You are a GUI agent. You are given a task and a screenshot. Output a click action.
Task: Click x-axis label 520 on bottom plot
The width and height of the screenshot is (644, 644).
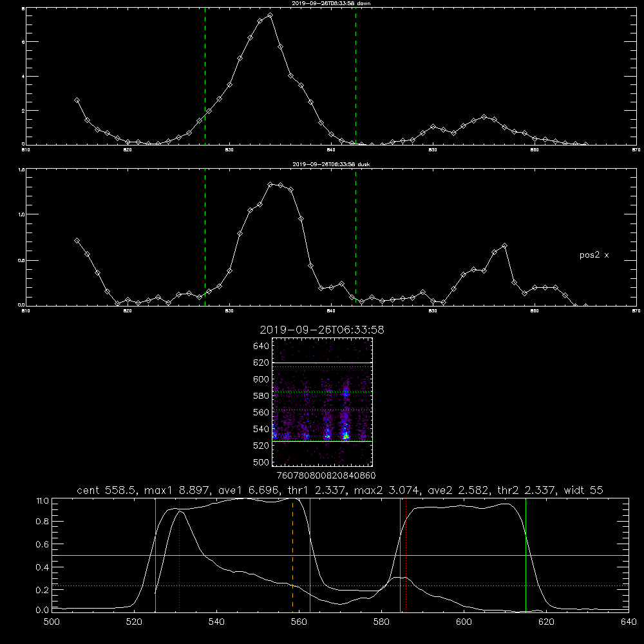coord(134,622)
